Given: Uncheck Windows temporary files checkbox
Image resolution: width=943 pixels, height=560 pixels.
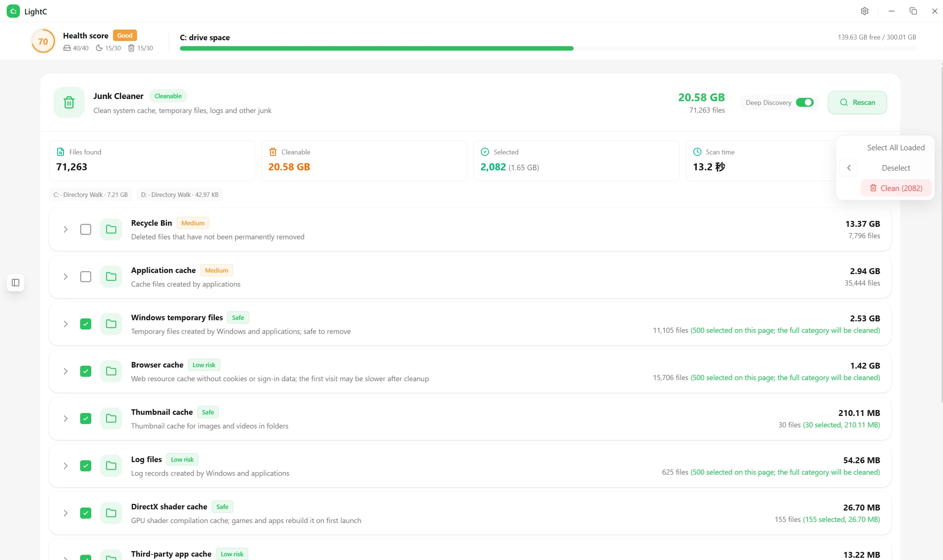Looking at the screenshot, I should pos(86,324).
